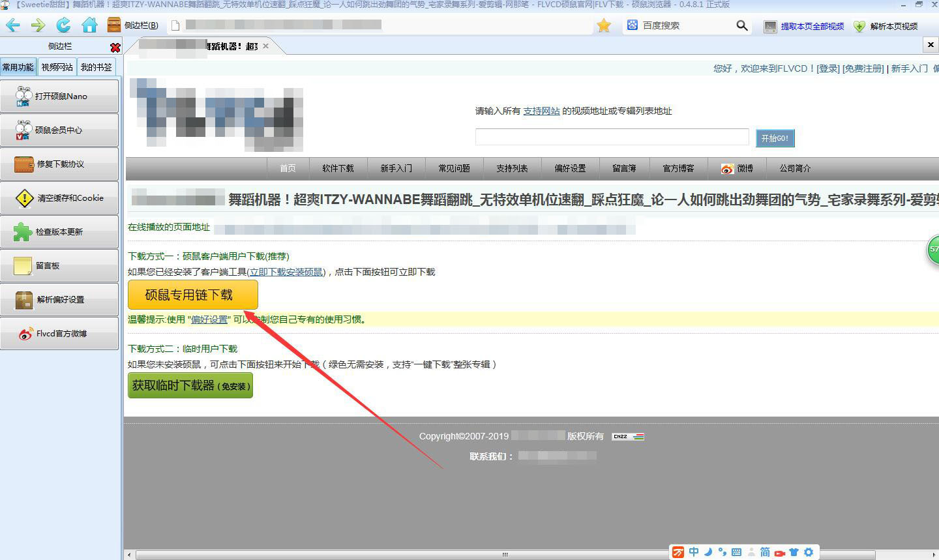939x560 pixels.
Task: Open 新手入门 in the navigation bar
Action: click(396, 168)
